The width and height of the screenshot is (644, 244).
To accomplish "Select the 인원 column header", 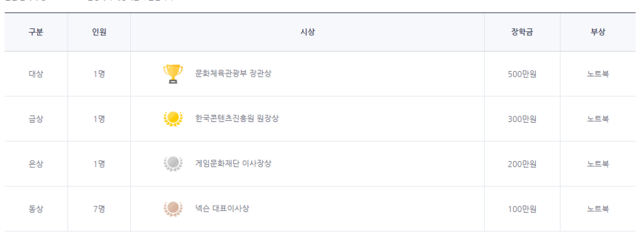I will click(x=99, y=33).
